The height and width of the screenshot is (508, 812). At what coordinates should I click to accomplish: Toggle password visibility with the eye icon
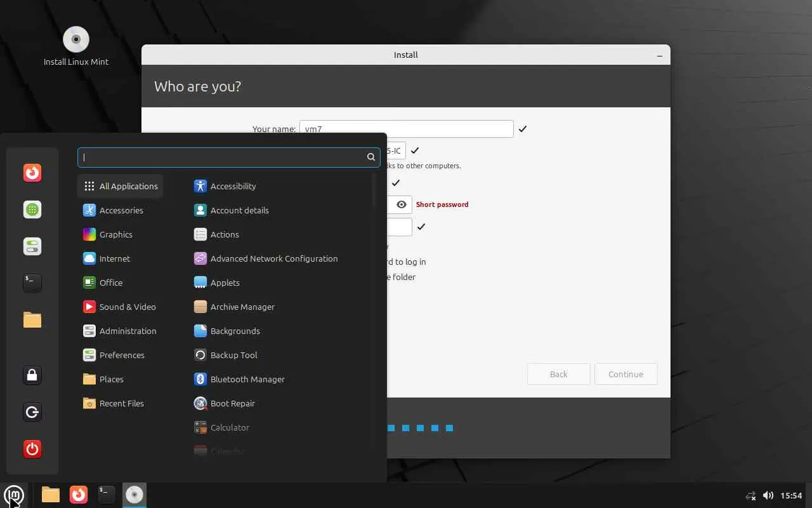(x=402, y=204)
